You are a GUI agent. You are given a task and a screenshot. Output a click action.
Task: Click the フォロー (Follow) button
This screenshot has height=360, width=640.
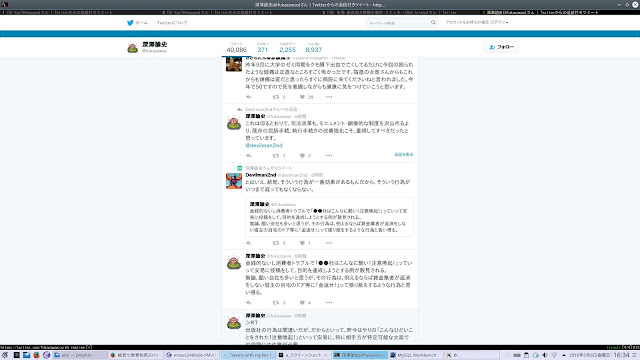[x=501, y=47]
